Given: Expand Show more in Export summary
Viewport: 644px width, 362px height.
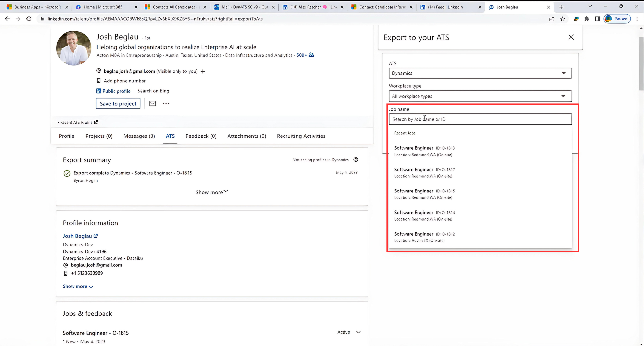Looking at the screenshot, I should (x=212, y=192).
